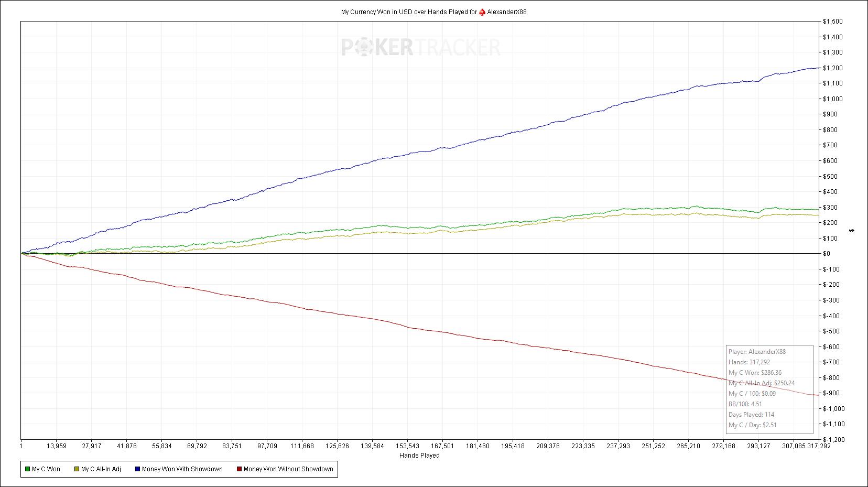Click the chart title text
This screenshot has height=487, width=868.
(409, 12)
